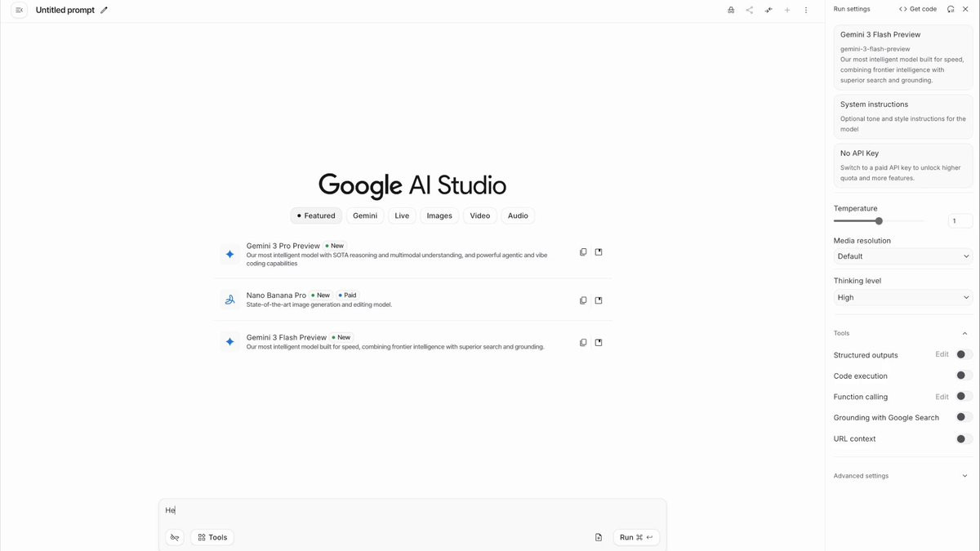Toggle Structured outputs switch
This screenshot has height=551, width=980.
[x=964, y=354]
